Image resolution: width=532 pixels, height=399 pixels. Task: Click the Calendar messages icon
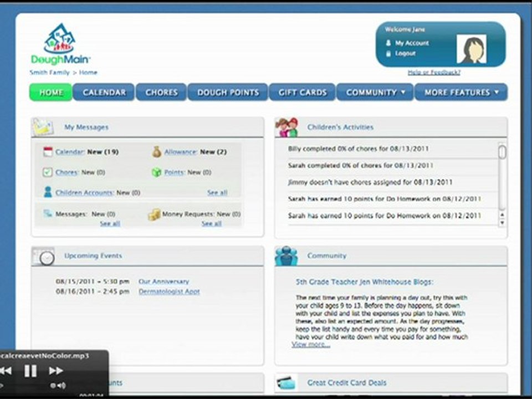pyautogui.click(x=48, y=152)
